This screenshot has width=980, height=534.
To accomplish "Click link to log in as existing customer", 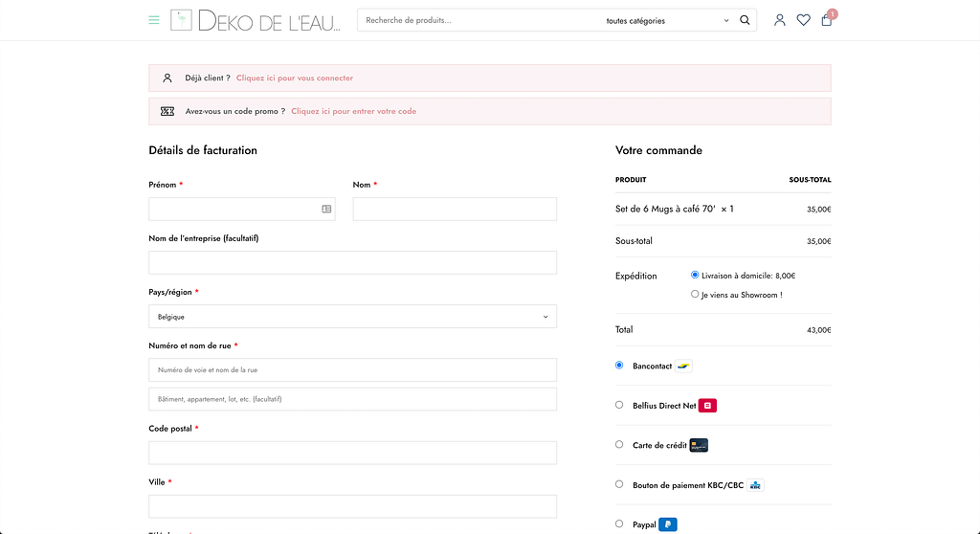I will pyautogui.click(x=295, y=78).
